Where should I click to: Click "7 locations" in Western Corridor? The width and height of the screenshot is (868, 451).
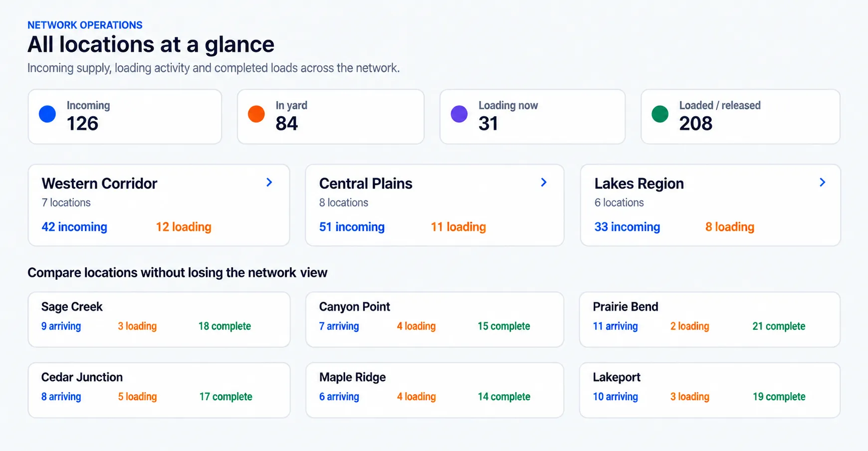(66, 203)
